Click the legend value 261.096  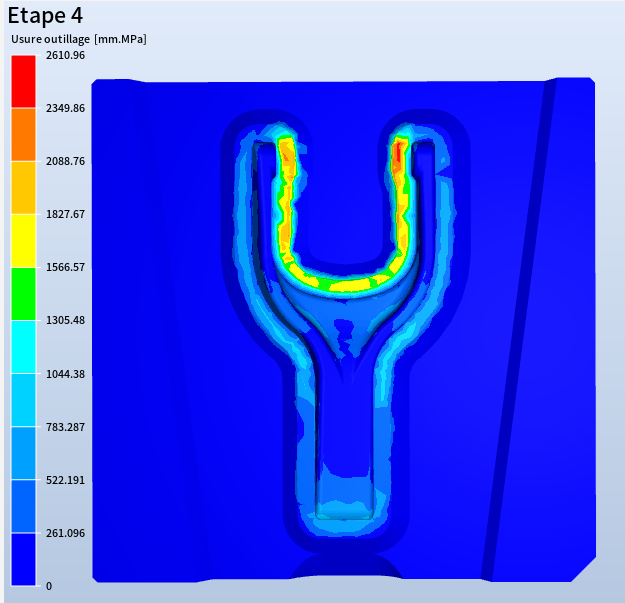(65, 533)
